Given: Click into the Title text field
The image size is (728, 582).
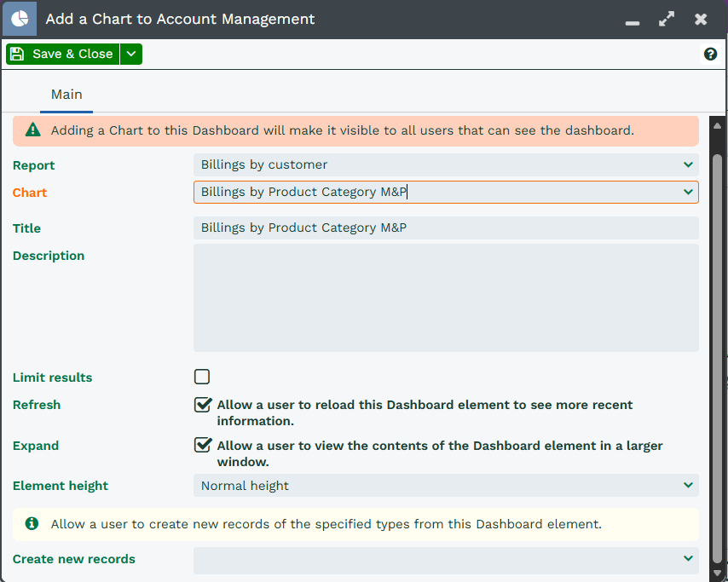Looking at the screenshot, I should pos(445,228).
